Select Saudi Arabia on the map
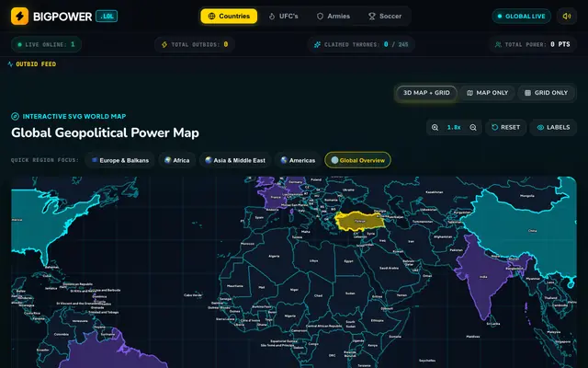The width and height of the screenshot is (588, 368). 389,268
